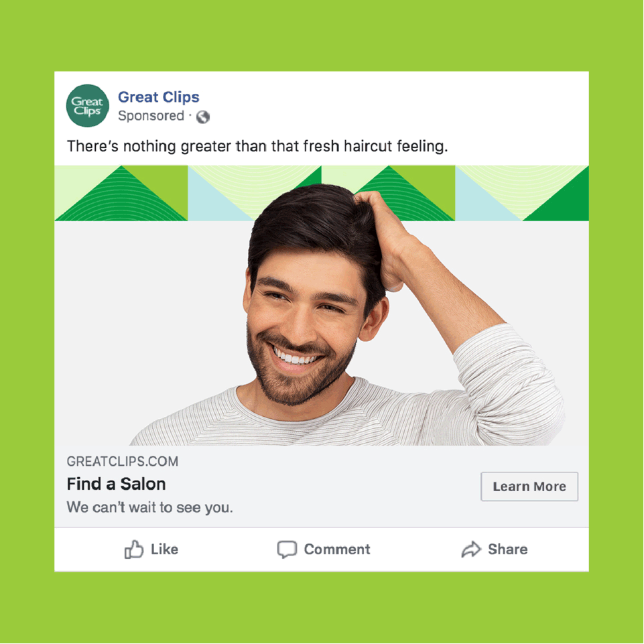Viewport: 644px width, 644px height.
Task: Click the Comment text label
Action: [337, 549]
